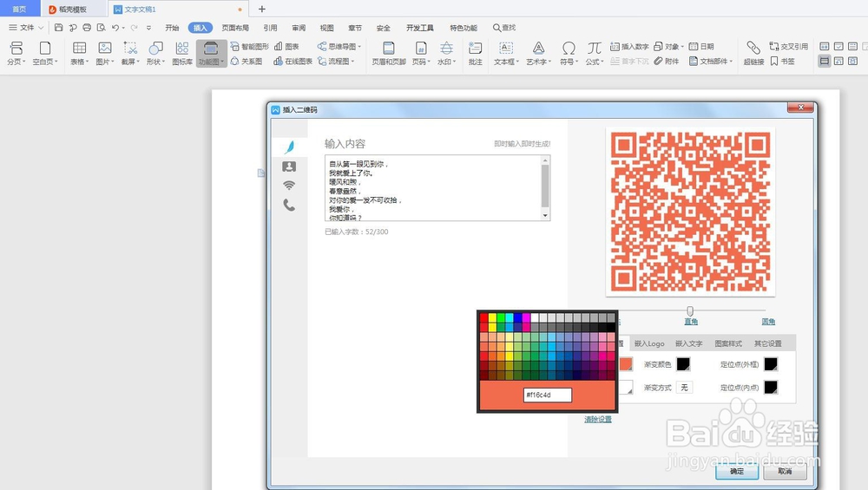Select the WiFi icon in QR dialog sidebar

click(x=289, y=186)
